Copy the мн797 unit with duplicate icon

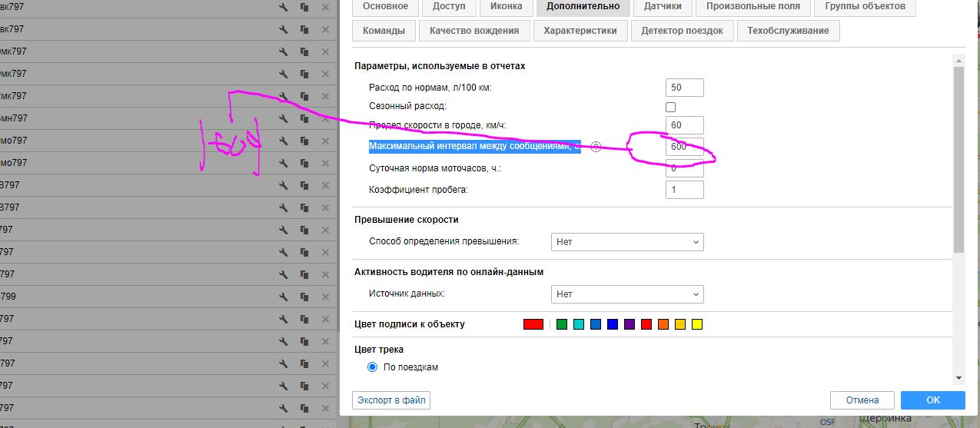[x=304, y=118]
